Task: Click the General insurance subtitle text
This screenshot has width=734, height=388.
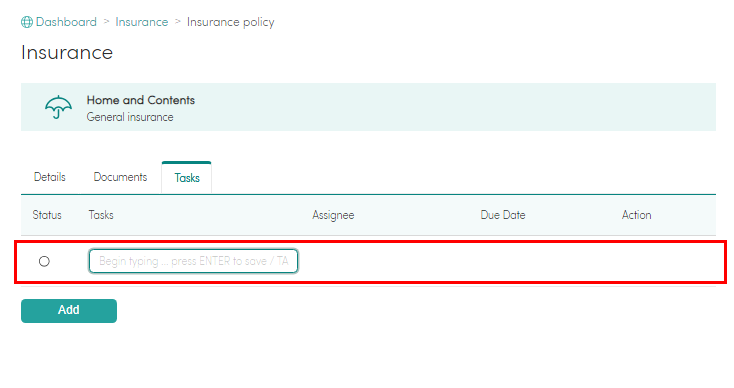Action: tap(130, 117)
